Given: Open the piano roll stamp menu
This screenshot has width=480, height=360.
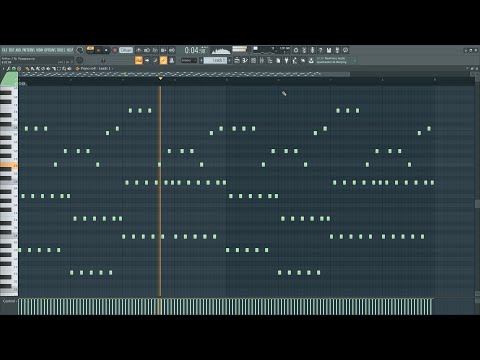Looking at the screenshot, I should click(x=19, y=68).
